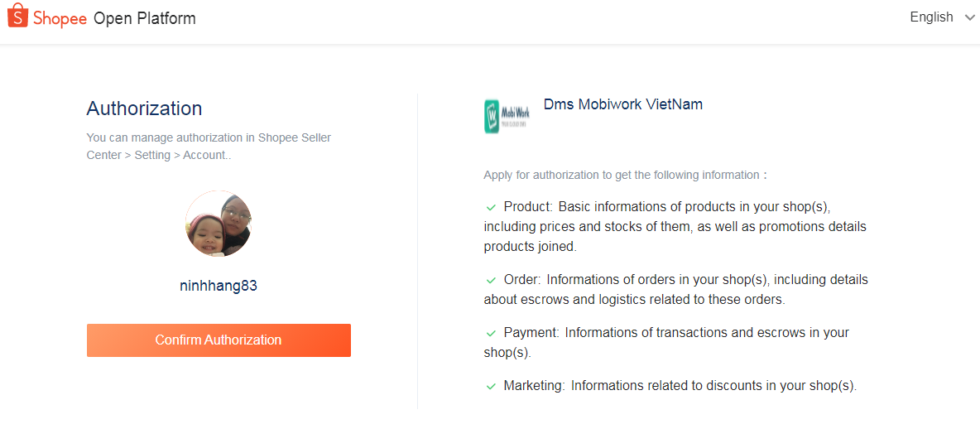
Task: Click the green checkmark beside Product
Action: (491, 208)
